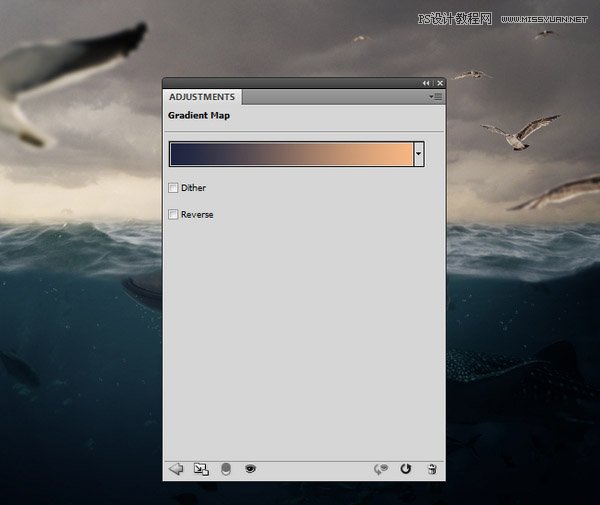Click gradient bar to edit gradient

pos(291,154)
